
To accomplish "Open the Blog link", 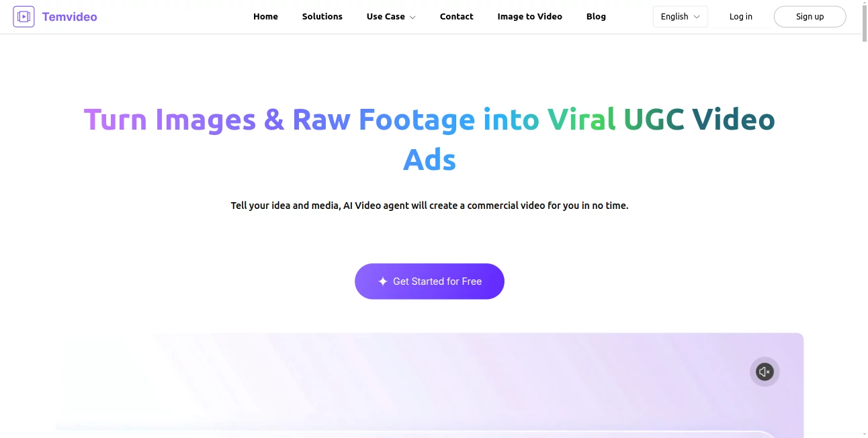I will [x=596, y=16].
